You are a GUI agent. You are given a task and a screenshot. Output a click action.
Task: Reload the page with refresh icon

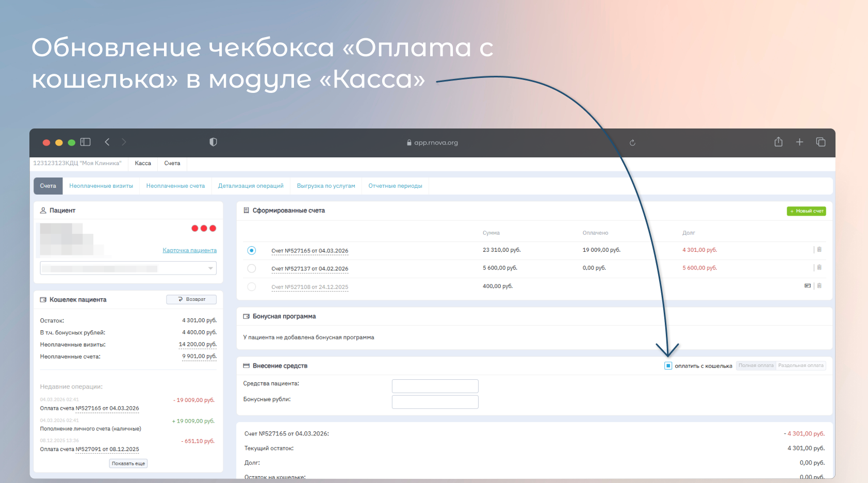point(632,142)
